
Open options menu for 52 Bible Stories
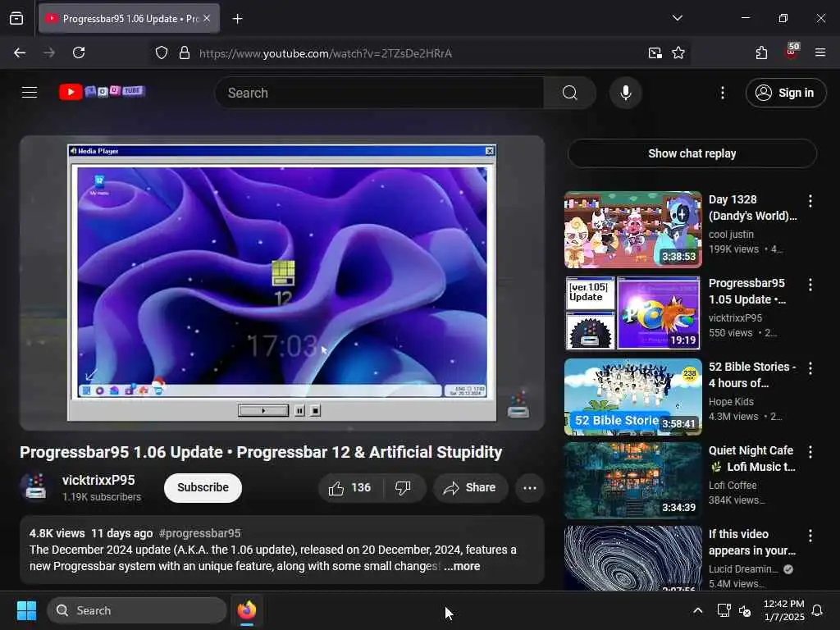pos(810,368)
